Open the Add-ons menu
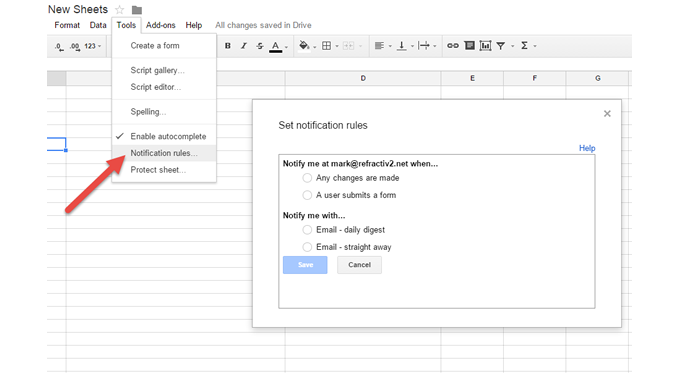680x373 pixels. (x=160, y=25)
